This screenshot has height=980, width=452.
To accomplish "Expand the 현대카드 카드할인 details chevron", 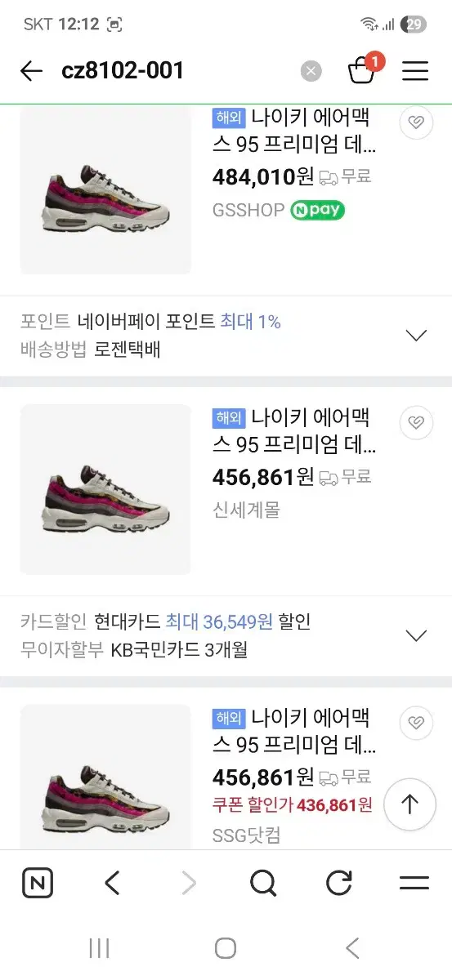I will [x=417, y=635].
